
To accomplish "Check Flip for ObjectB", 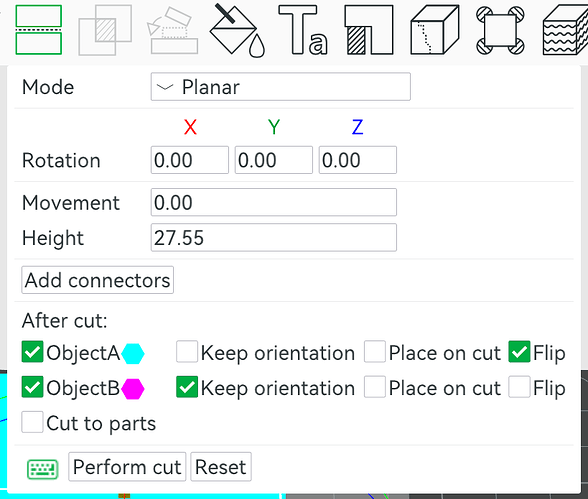I will (519, 387).
